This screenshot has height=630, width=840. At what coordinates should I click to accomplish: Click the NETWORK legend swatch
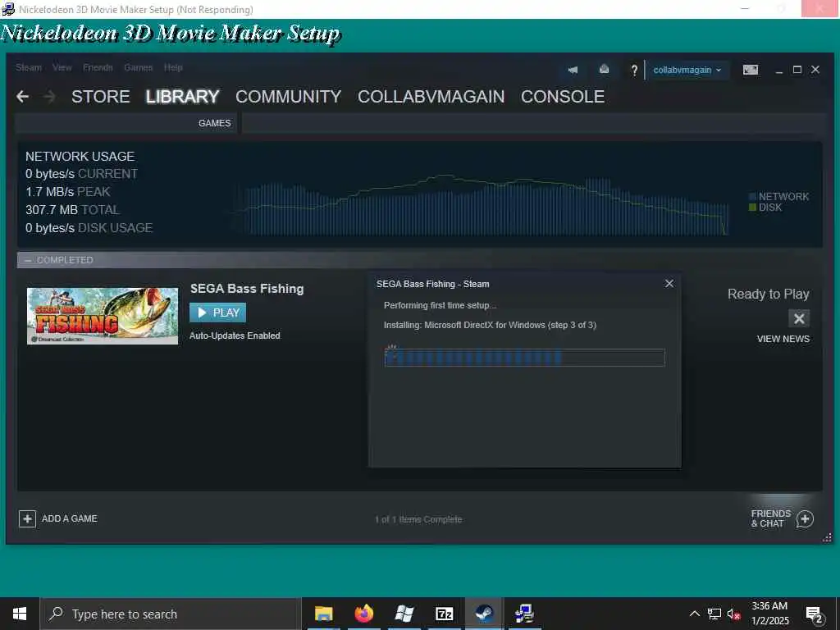pos(753,197)
